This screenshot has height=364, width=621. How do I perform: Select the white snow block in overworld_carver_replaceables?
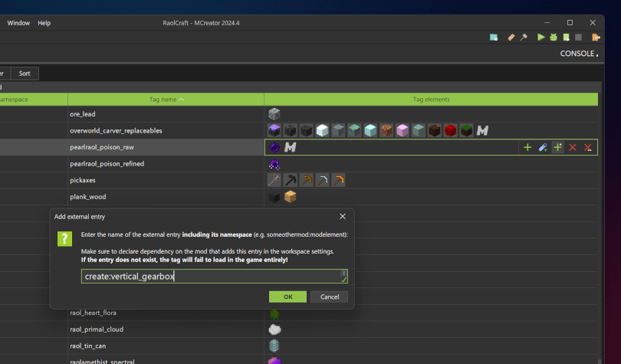coord(322,130)
